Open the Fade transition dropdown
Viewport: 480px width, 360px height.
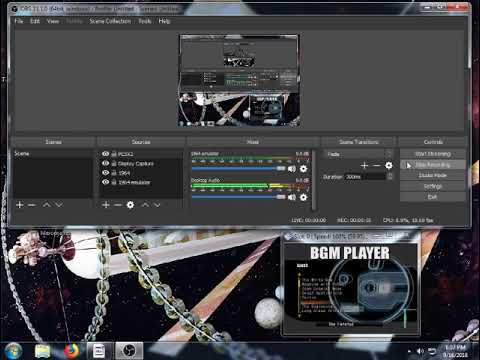point(358,154)
